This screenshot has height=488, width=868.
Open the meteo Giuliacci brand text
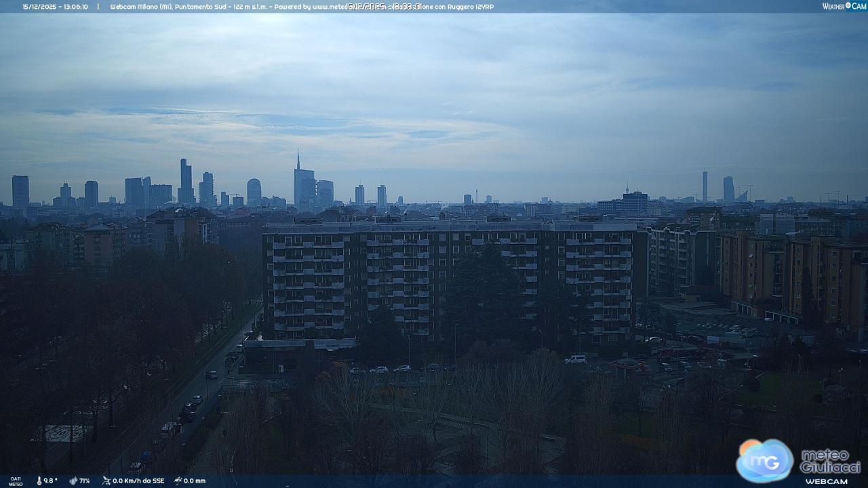(x=830, y=461)
